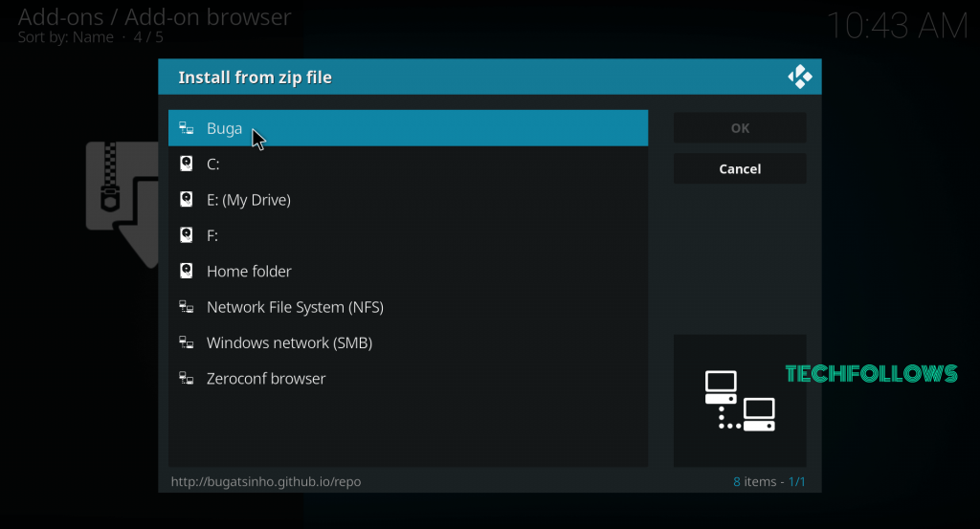980x529 pixels.
Task: Browse Windows network (SMB)
Action: 408,342
